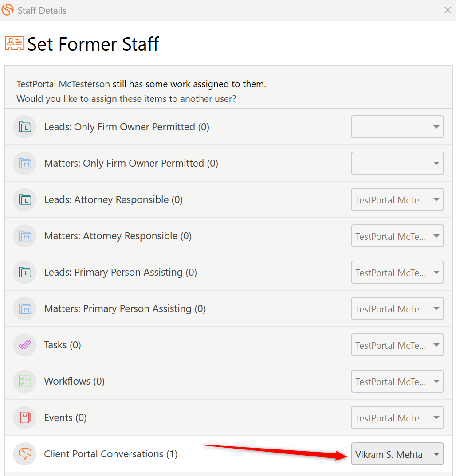This screenshot has height=476, width=456.
Task: Expand the Matters: Attorney Responsible dropdown
Action: [x=397, y=236]
